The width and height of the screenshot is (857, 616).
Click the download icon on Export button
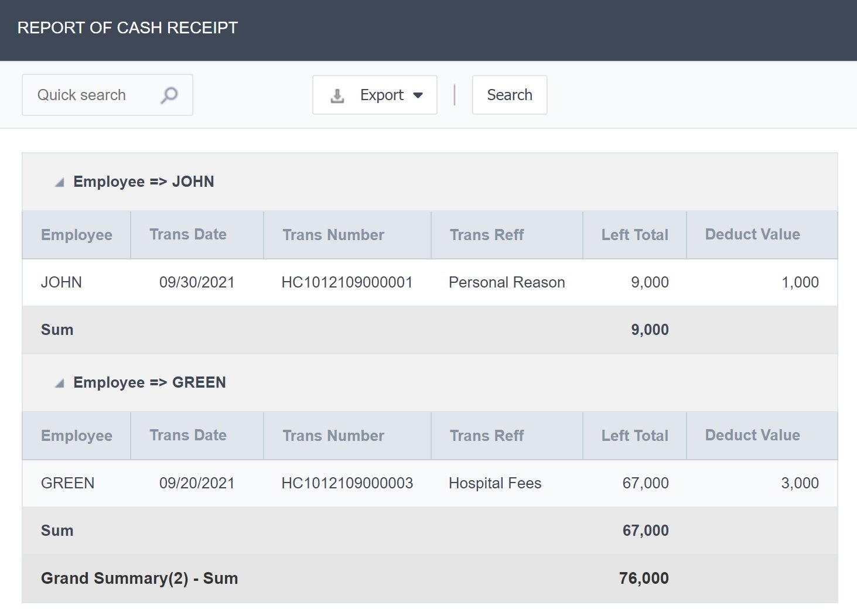337,95
